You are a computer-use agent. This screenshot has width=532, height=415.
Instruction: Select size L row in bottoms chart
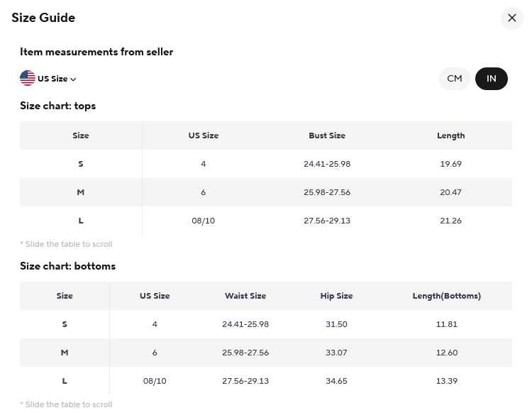tap(266, 381)
